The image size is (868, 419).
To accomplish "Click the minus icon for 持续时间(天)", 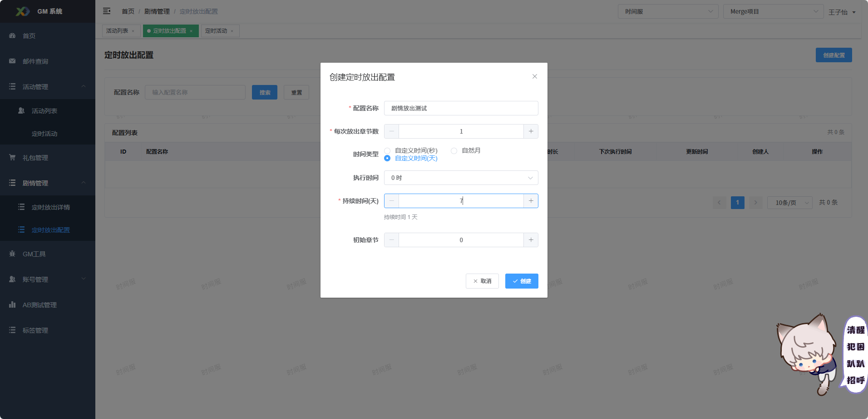I will click(x=392, y=201).
